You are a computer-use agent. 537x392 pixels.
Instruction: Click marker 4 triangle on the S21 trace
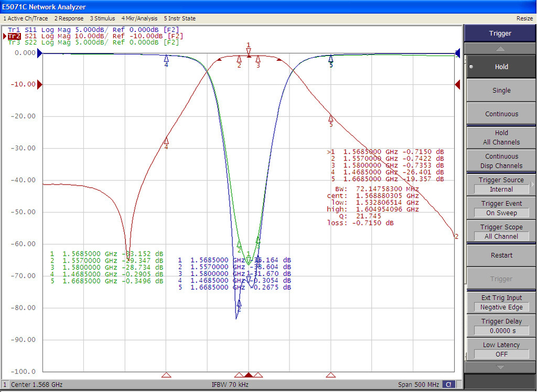166,140
